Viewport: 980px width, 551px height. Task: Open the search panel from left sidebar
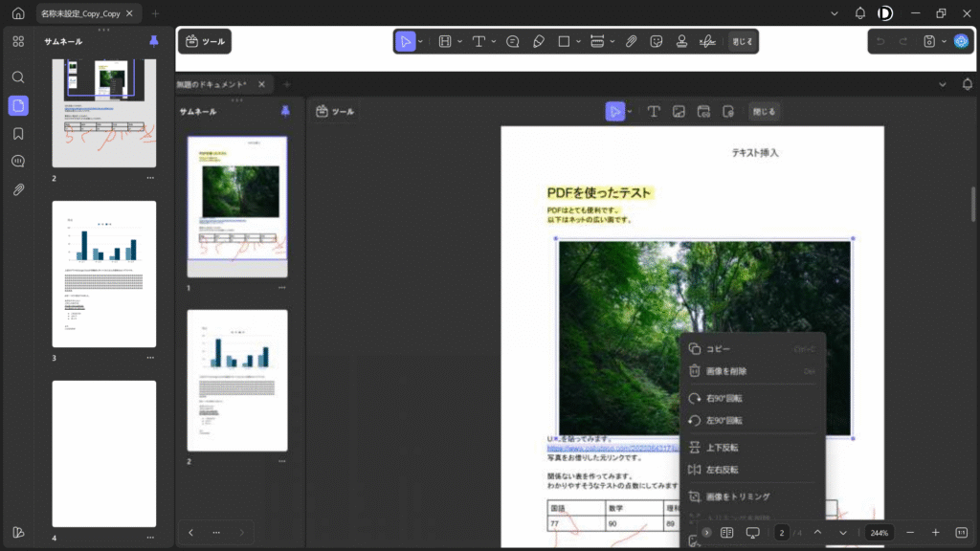point(18,77)
